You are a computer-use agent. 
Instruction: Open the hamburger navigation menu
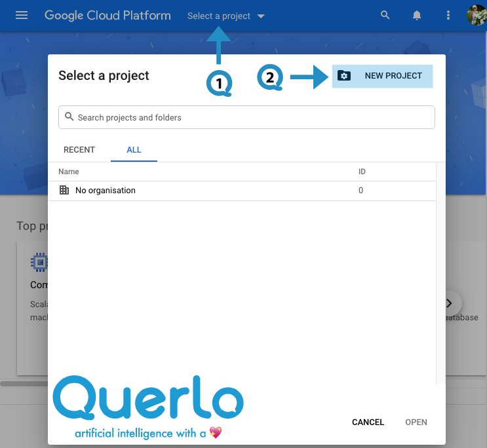(x=22, y=15)
